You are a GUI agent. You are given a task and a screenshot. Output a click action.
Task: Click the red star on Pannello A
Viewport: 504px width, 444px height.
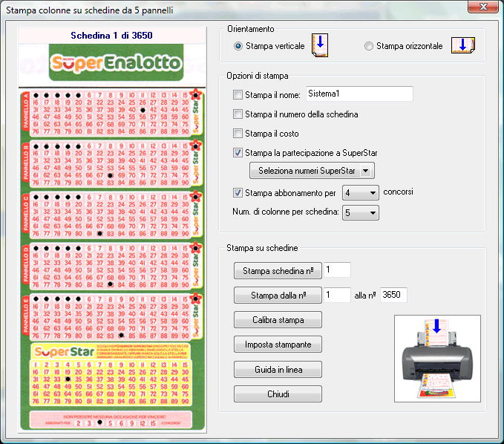coord(195,95)
